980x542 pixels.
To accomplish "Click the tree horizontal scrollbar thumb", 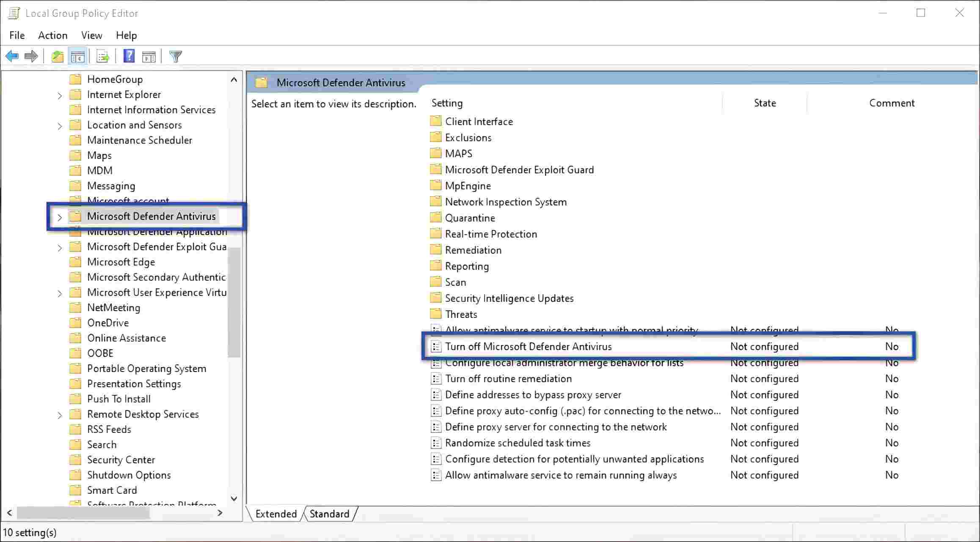I will click(83, 513).
